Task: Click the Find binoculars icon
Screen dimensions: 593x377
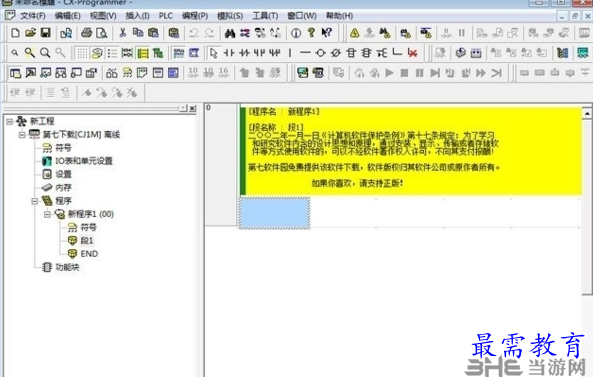Action: (x=230, y=33)
